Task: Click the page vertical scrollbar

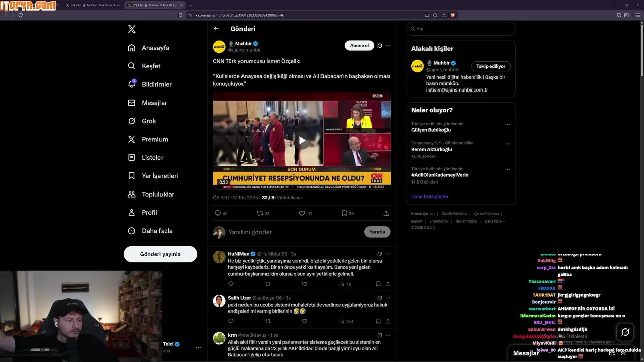Action: (641, 50)
